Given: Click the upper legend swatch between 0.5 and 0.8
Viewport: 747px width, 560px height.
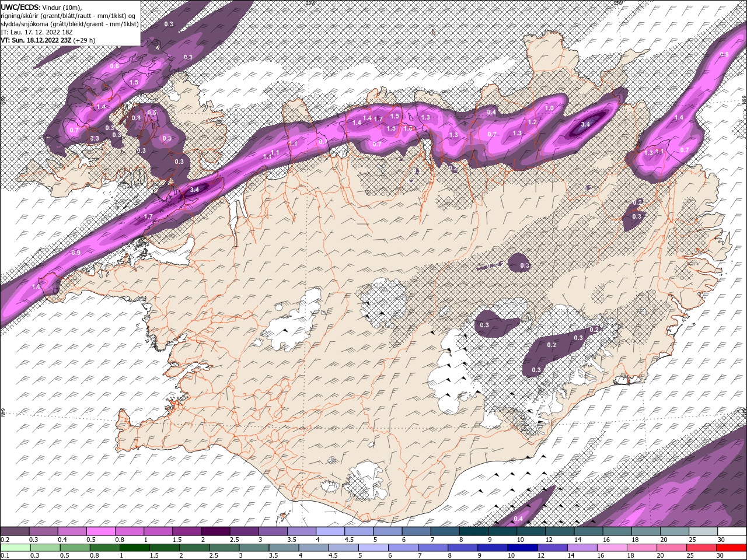Looking at the screenshot, I should point(100,531).
